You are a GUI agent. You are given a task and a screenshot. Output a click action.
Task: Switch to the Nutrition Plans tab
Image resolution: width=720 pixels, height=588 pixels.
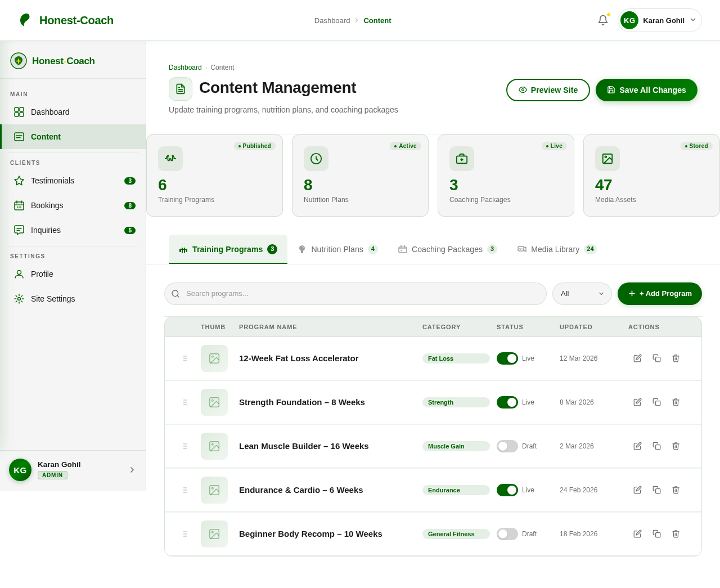(x=337, y=249)
